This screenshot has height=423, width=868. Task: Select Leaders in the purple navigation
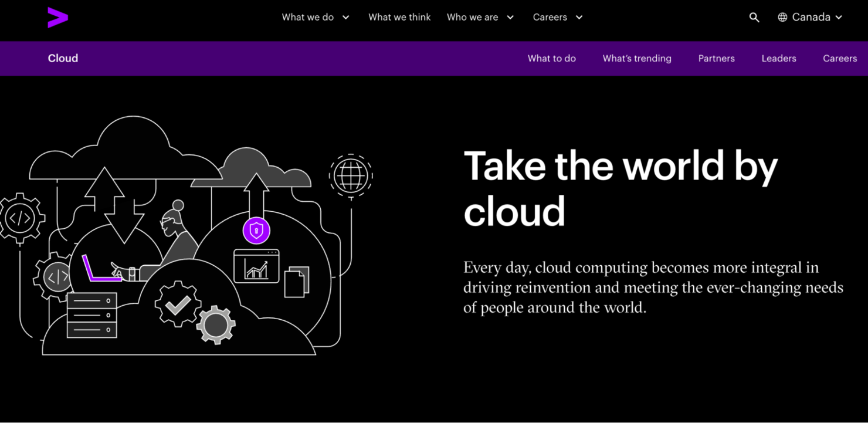pos(779,58)
